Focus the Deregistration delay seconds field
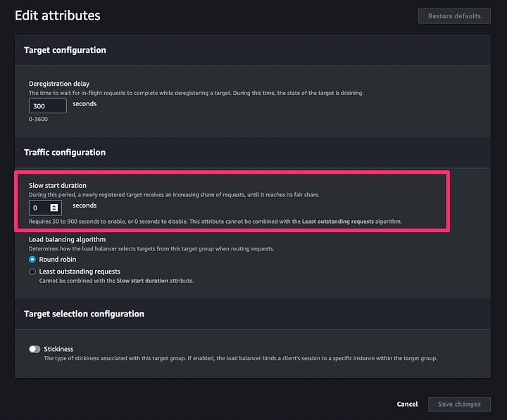Image resolution: width=507 pixels, height=420 pixels. 48,106
